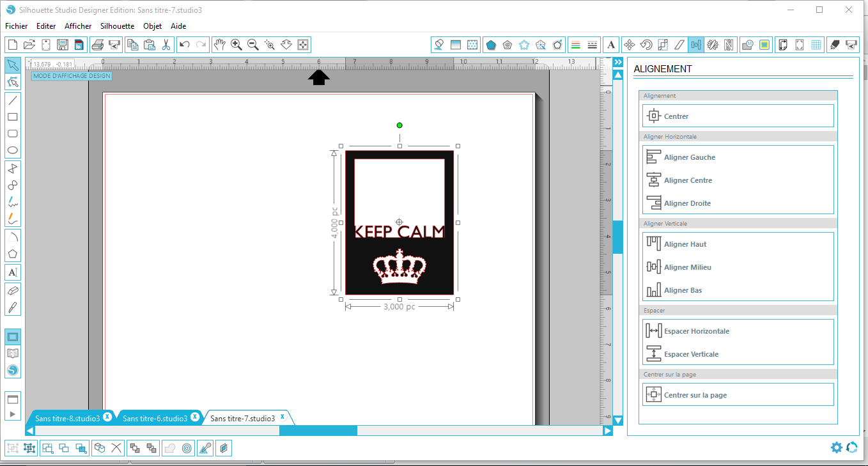Click Espacer Verticale
The height and width of the screenshot is (466, 868).
(x=738, y=354)
